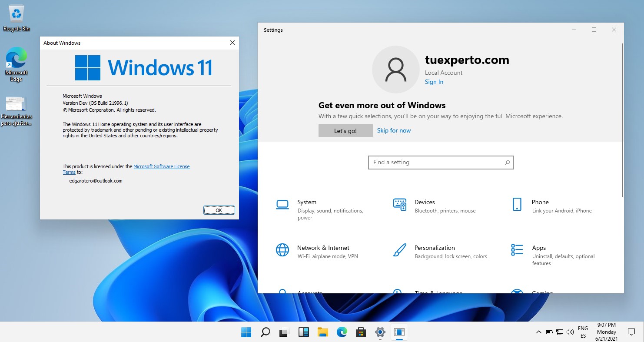
Task: Open File Explorer from the taskbar
Action: point(322,332)
